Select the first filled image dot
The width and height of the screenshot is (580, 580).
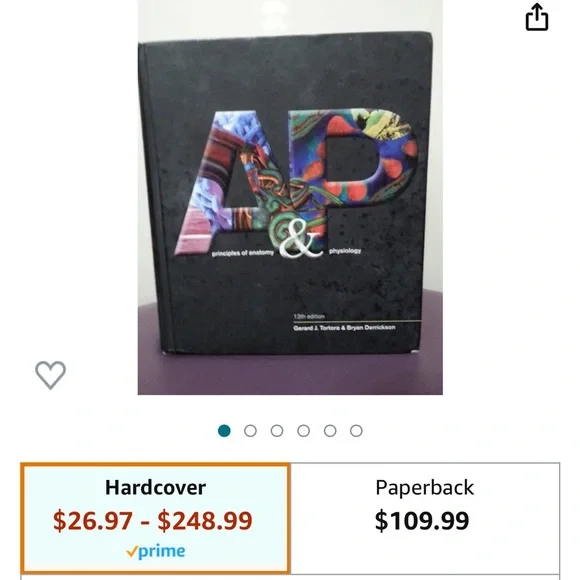click(x=224, y=431)
